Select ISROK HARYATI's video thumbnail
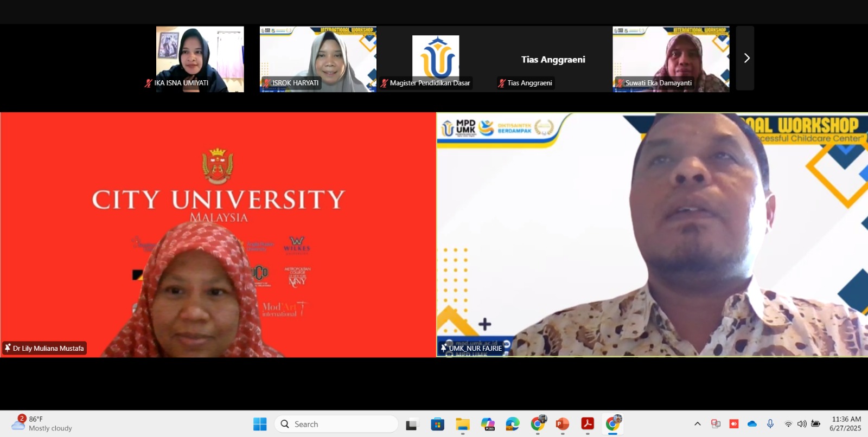868x437 pixels. [318, 59]
